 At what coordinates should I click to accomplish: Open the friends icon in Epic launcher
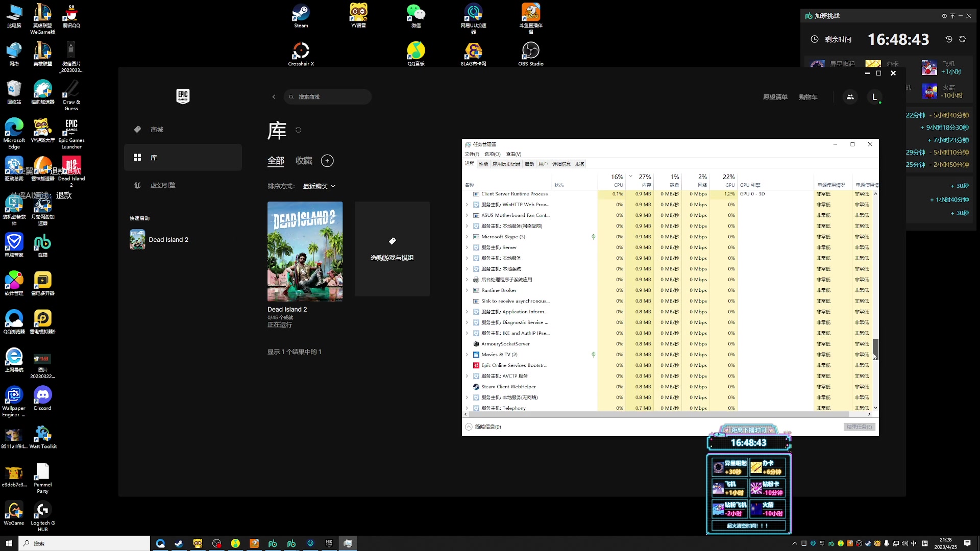click(850, 97)
